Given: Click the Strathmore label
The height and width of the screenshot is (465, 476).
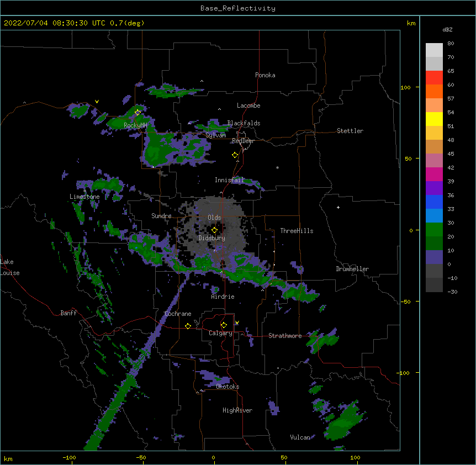Looking at the screenshot, I should 285,336.
